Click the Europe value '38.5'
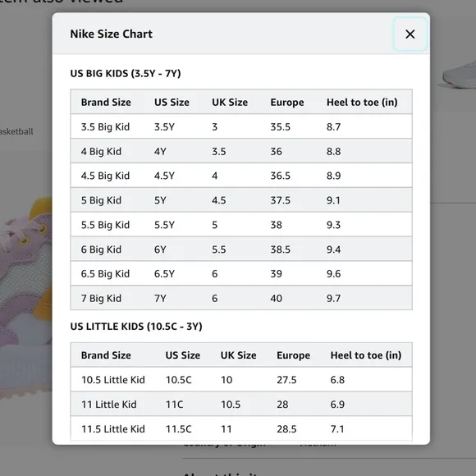 (x=280, y=249)
